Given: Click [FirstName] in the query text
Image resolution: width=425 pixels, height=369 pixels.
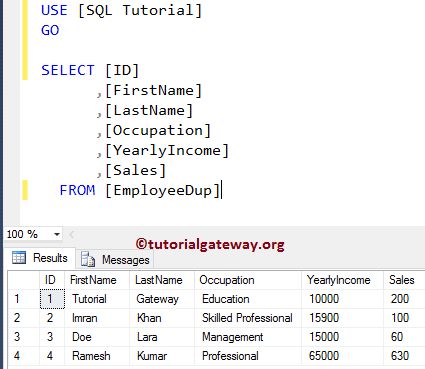Looking at the screenshot, I should click(154, 91).
